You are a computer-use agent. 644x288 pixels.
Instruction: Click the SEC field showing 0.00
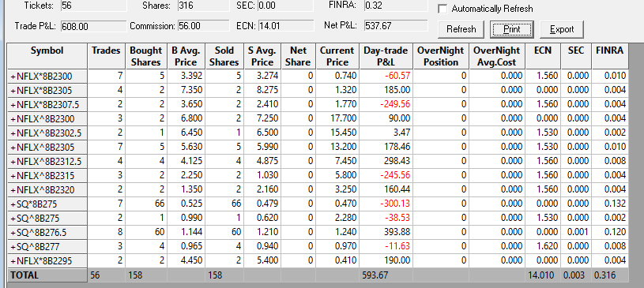[284, 6]
